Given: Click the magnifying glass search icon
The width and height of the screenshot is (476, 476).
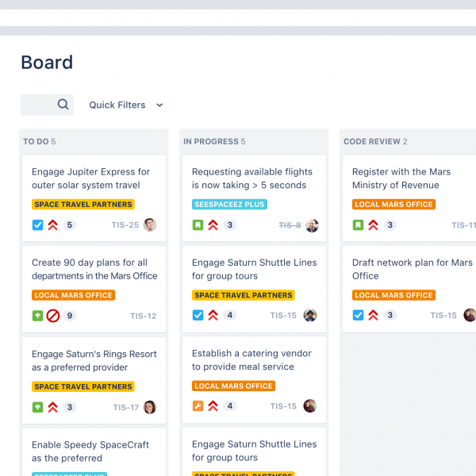Looking at the screenshot, I should (x=63, y=105).
